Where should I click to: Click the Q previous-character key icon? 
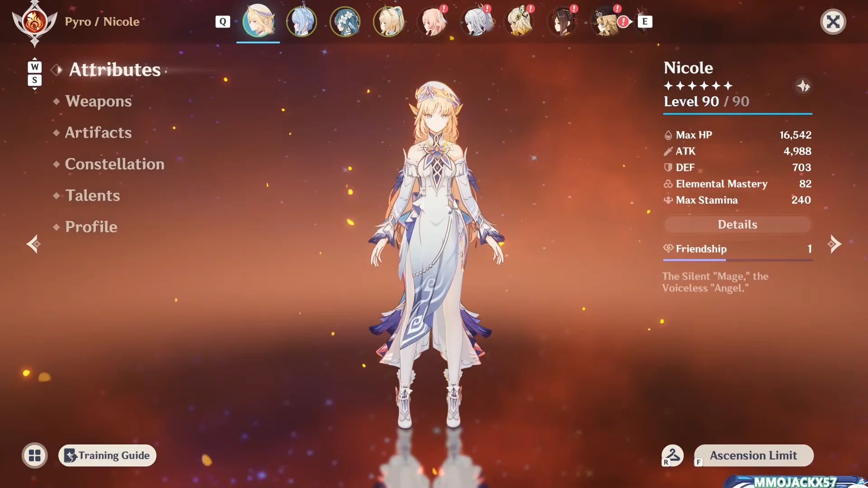[x=223, y=22]
